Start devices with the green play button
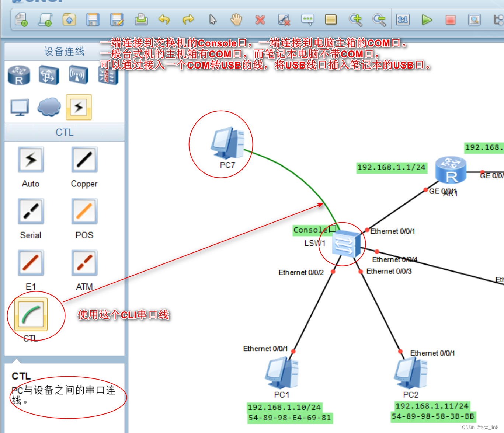The height and width of the screenshot is (433, 504). pos(427,20)
